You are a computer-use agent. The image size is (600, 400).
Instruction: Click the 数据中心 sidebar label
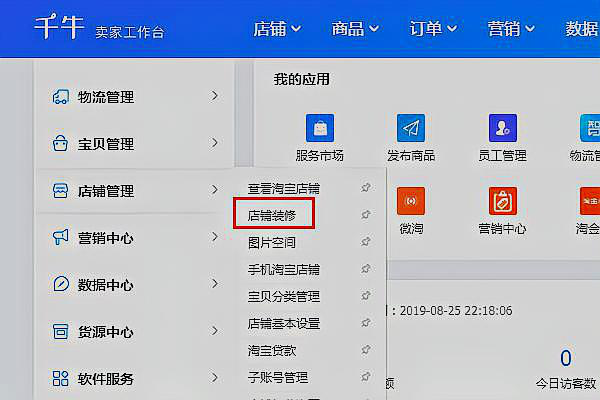[x=106, y=285]
